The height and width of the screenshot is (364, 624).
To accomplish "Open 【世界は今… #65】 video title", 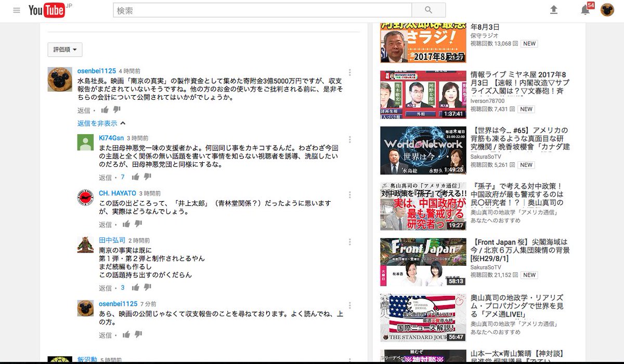I will [x=520, y=138].
